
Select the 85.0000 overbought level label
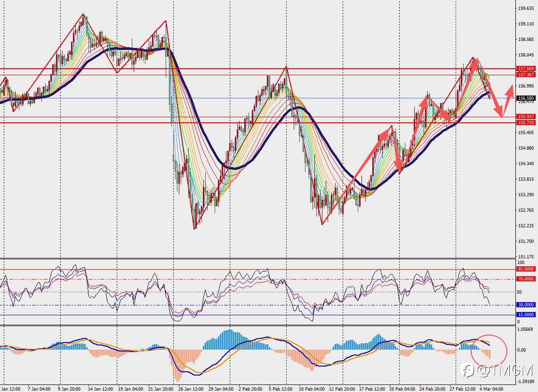[x=526, y=269]
